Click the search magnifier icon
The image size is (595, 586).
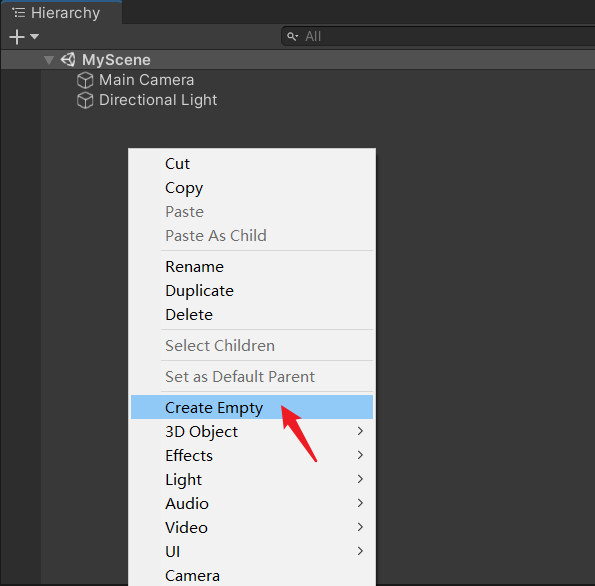(292, 36)
